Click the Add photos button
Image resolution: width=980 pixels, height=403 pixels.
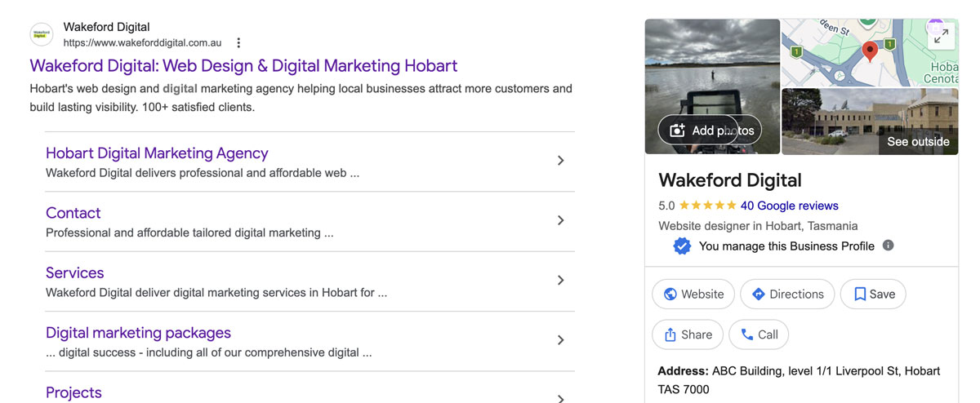point(710,130)
